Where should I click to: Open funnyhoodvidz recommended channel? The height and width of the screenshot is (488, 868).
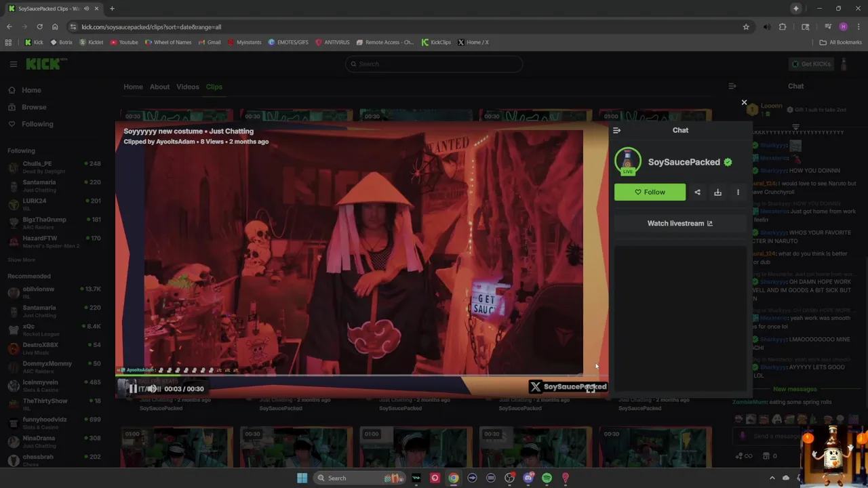54,423
